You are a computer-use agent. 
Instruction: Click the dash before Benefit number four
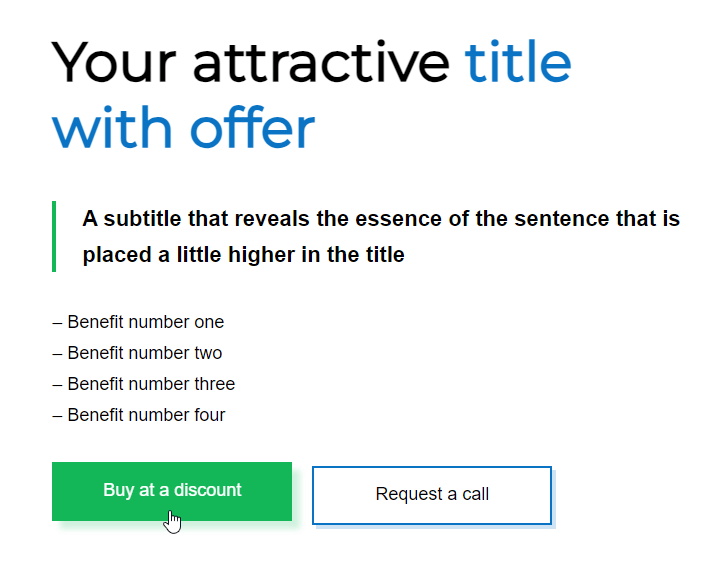point(57,415)
